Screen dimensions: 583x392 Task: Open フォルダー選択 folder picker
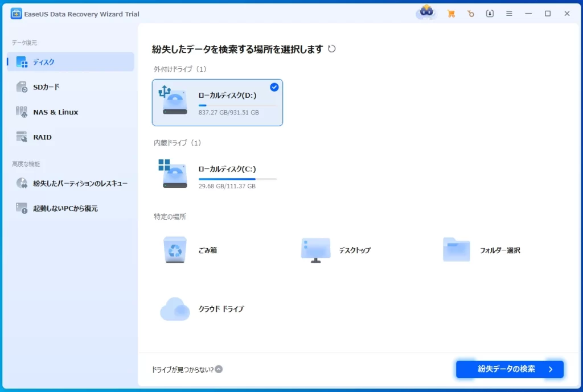point(457,250)
